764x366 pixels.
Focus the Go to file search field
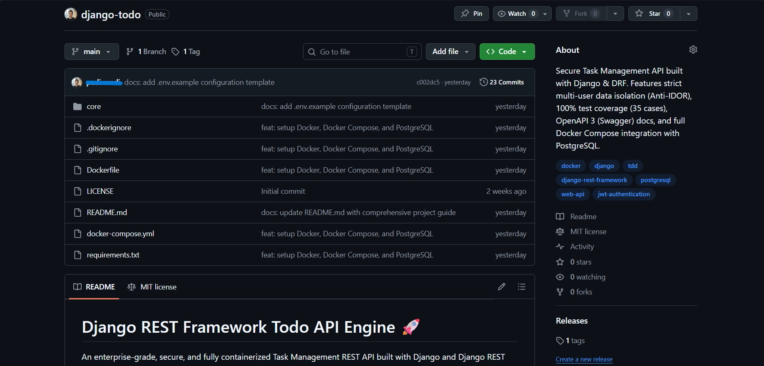pos(362,52)
